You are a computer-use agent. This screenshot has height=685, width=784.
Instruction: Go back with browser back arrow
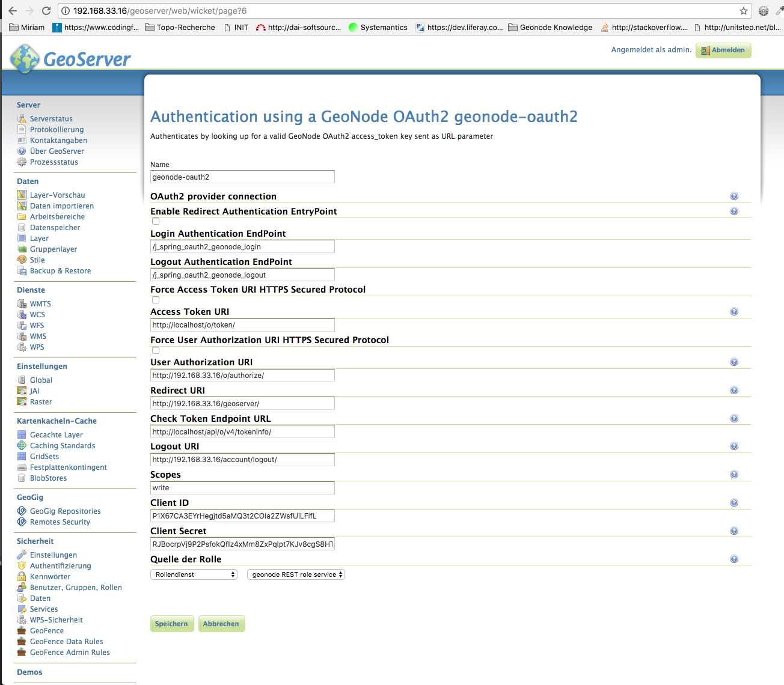[13, 11]
